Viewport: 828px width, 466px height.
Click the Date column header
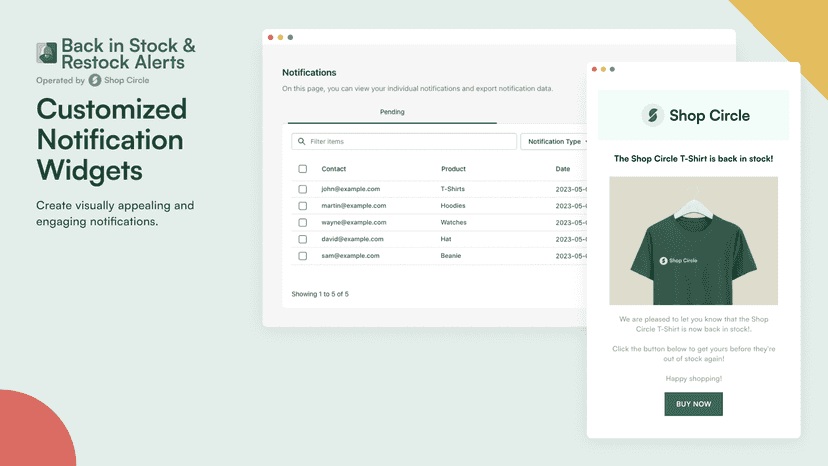pos(563,169)
